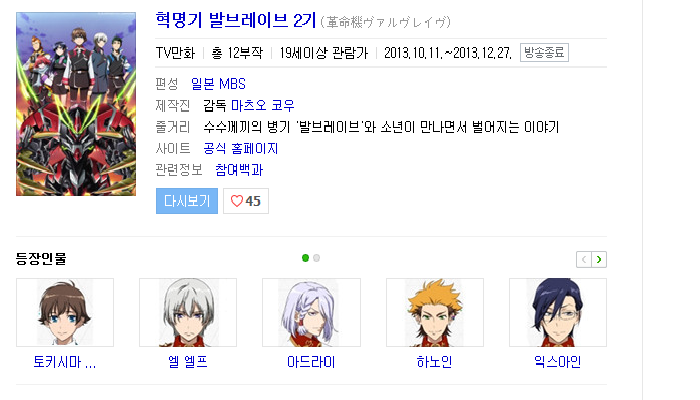This screenshot has width=700, height=400.
Task: Open director 마츠오 코우 link
Action: pos(262,105)
